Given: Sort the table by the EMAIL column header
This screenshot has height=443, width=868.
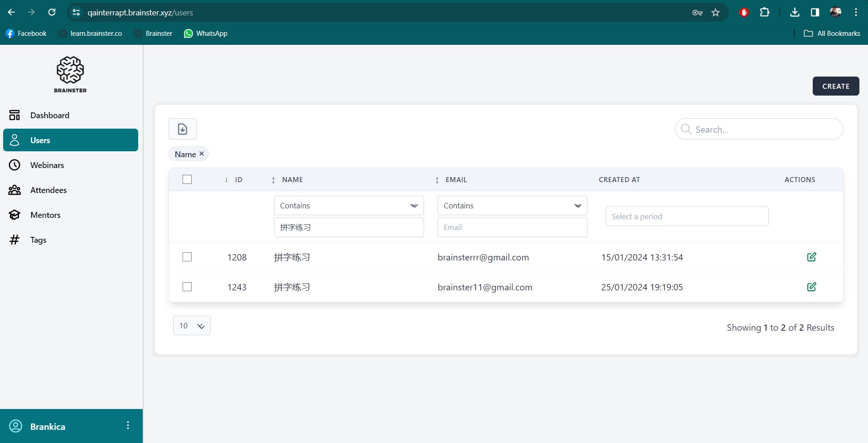Looking at the screenshot, I should click(x=456, y=180).
